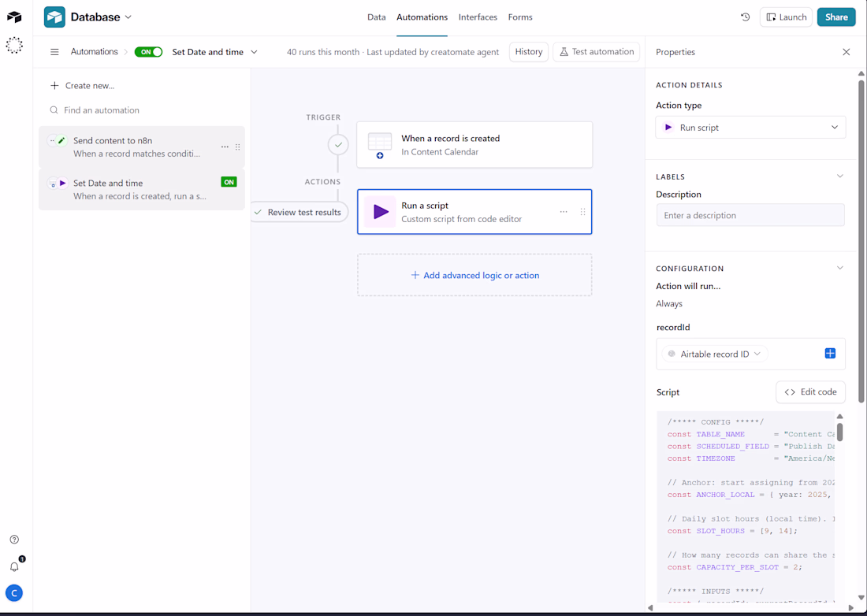Click the green ON badge on Set Date and time
This screenshot has width=867, height=616.
229,182
